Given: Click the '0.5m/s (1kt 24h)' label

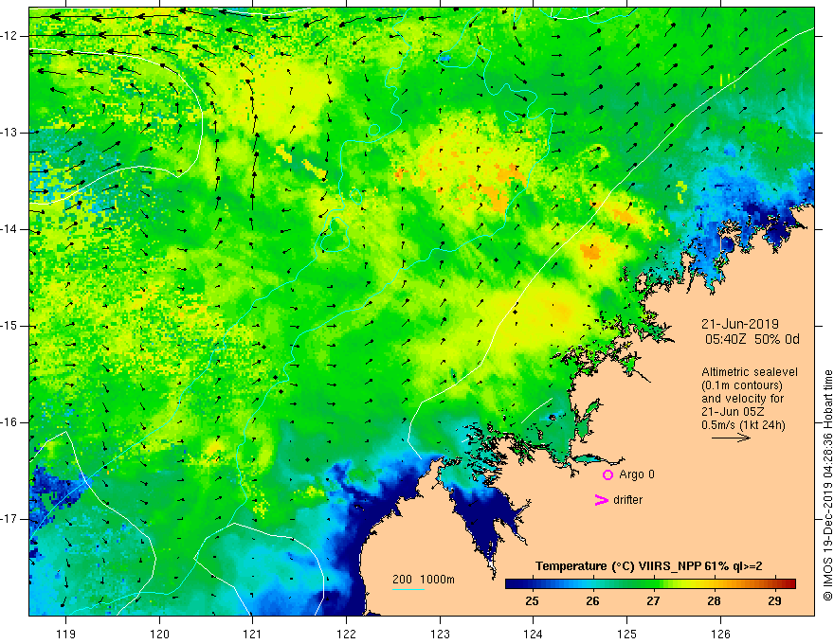Looking at the screenshot, I should coord(743,425).
